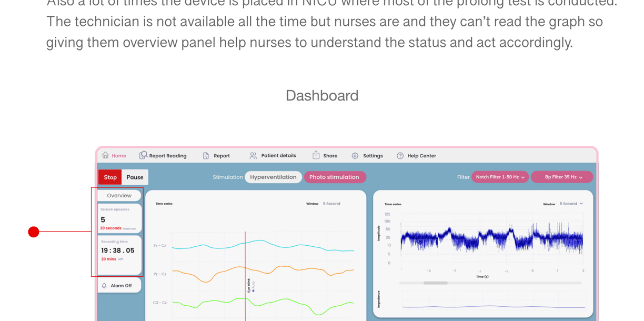Open the amplitude chart Window 5 Second dropdown
The width and height of the screenshot is (644, 321).
(x=571, y=204)
